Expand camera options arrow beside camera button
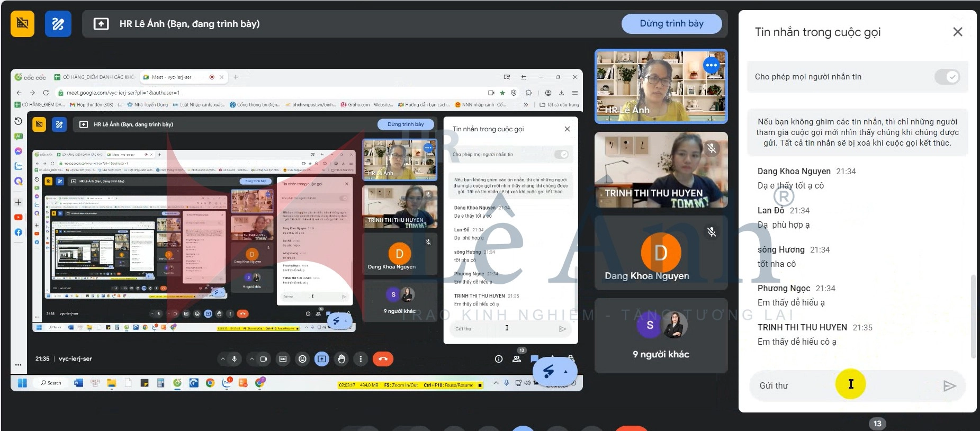The width and height of the screenshot is (980, 431). coord(251,359)
